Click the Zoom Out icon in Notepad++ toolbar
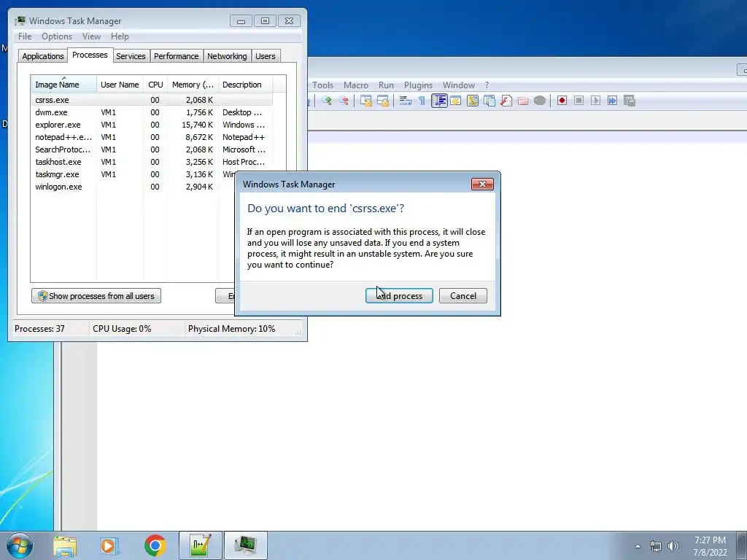Viewport: 747px width, 560px height. pyautogui.click(x=344, y=101)
